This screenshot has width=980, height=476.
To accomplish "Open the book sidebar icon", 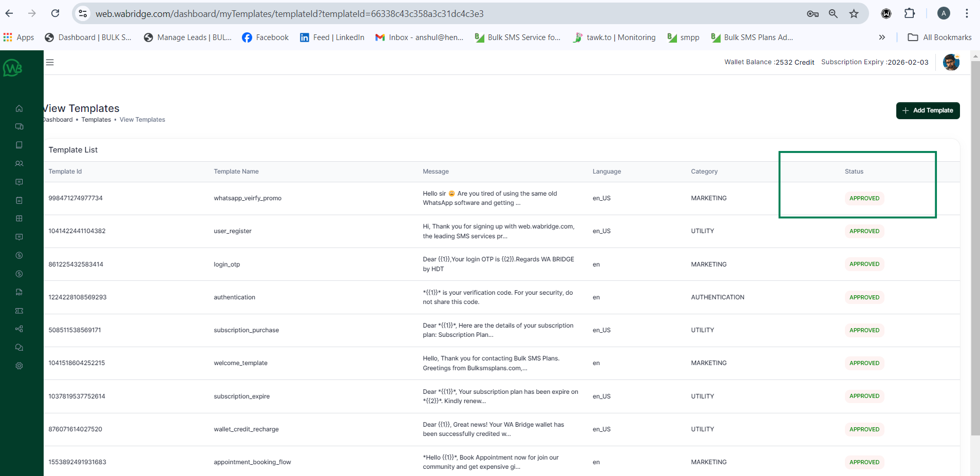I will pos(19,145).
